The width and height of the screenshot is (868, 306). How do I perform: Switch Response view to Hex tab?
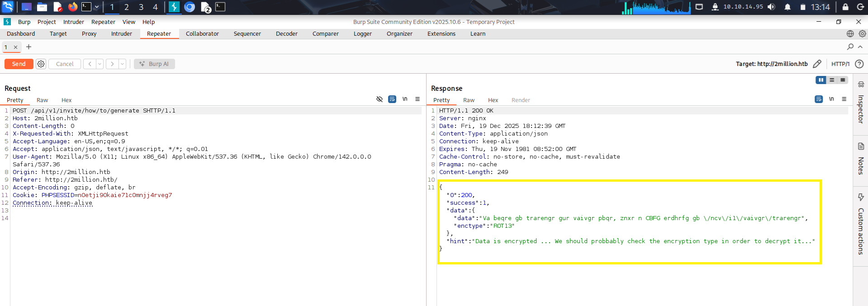coord(493,100)
